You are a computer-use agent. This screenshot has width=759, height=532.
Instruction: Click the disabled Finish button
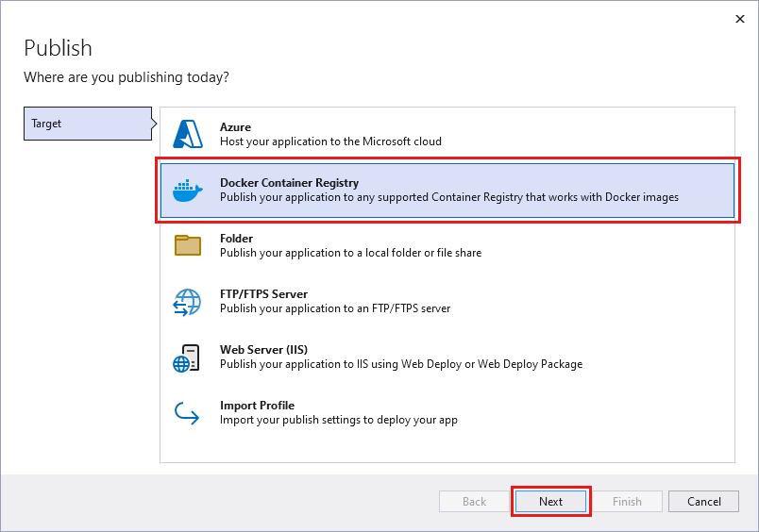coord(628,502)
